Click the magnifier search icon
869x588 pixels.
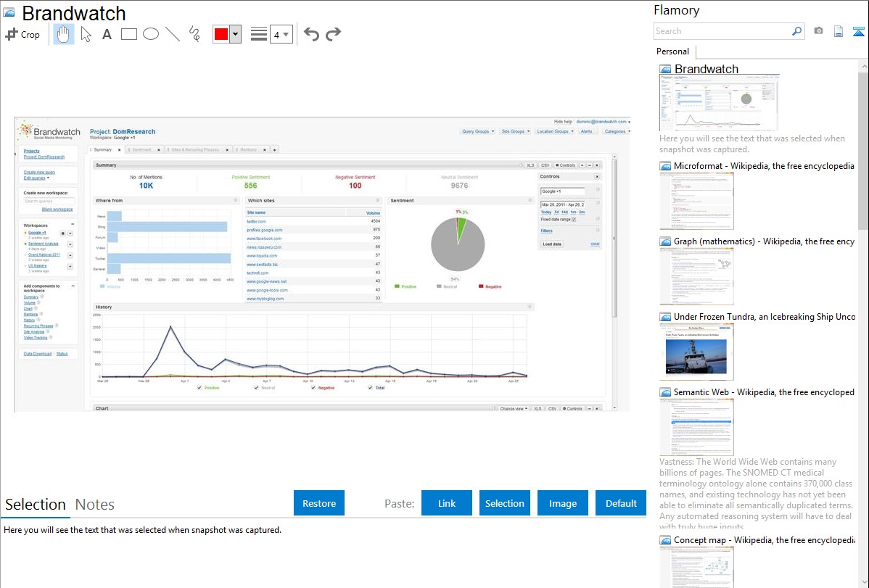[796, 31]
